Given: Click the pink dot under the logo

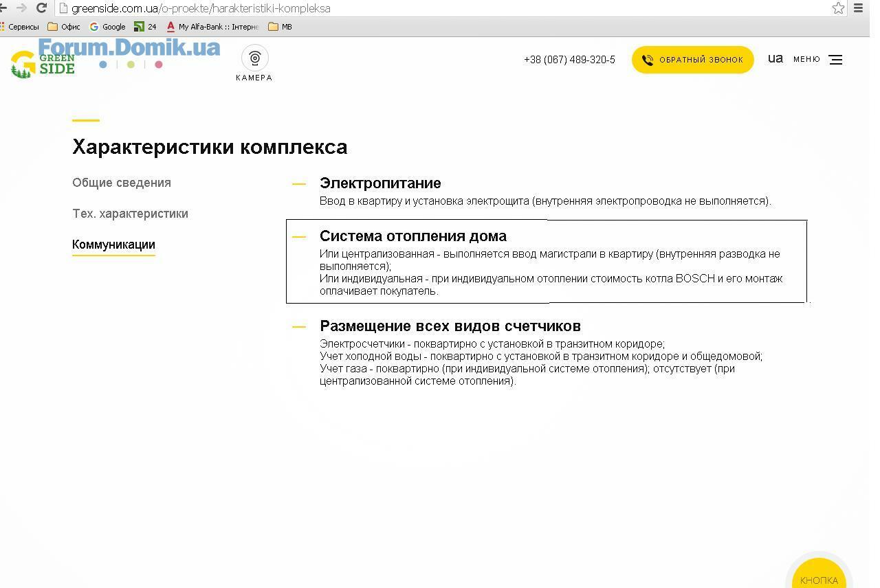Looking at the screenshot, I should (159, 65).
